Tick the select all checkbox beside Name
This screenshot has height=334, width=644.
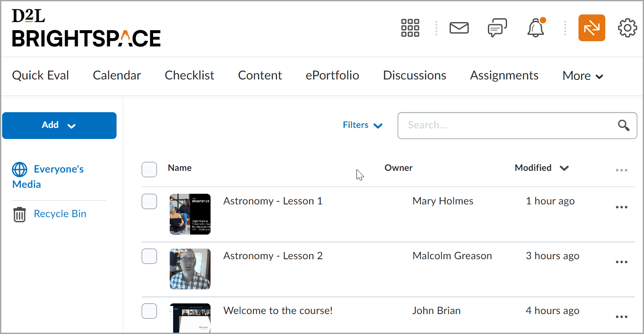[149, 169]
